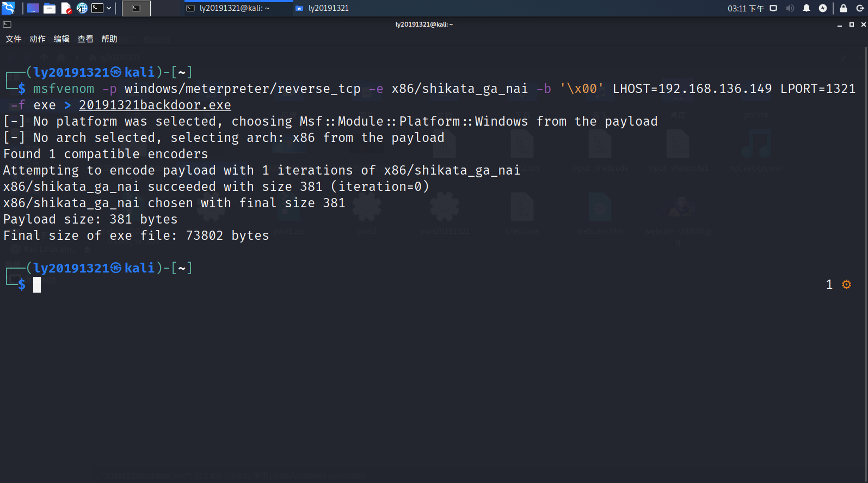
Task: Open the notifications bell icon
Action: pos(807,8)
